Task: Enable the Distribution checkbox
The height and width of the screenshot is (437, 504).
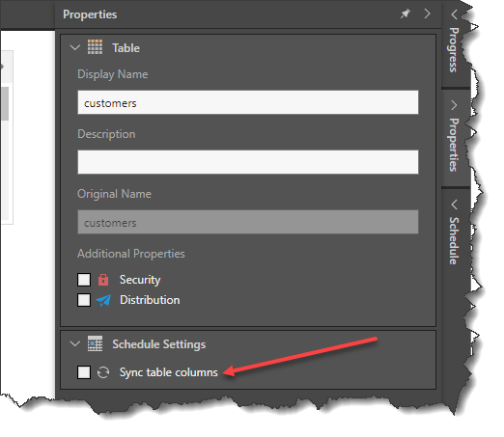Action: click(x=84, y=300)
